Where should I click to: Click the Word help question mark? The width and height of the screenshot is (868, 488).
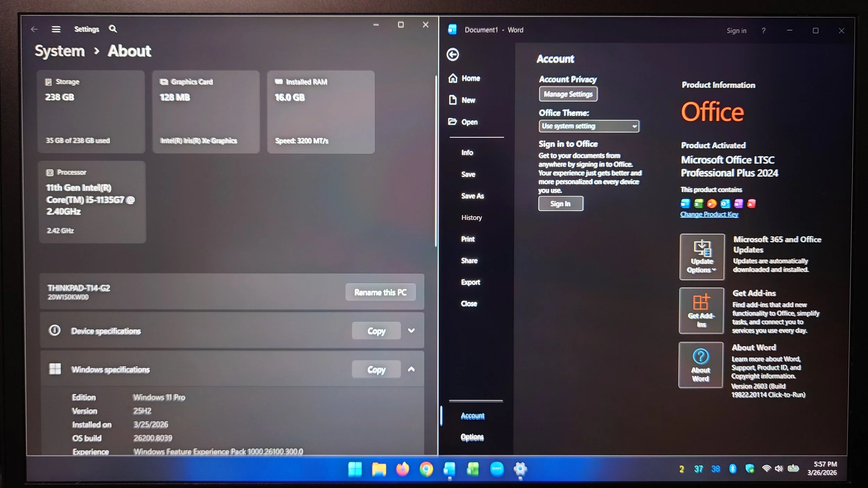pyautogui.click(x=763, y=31)
